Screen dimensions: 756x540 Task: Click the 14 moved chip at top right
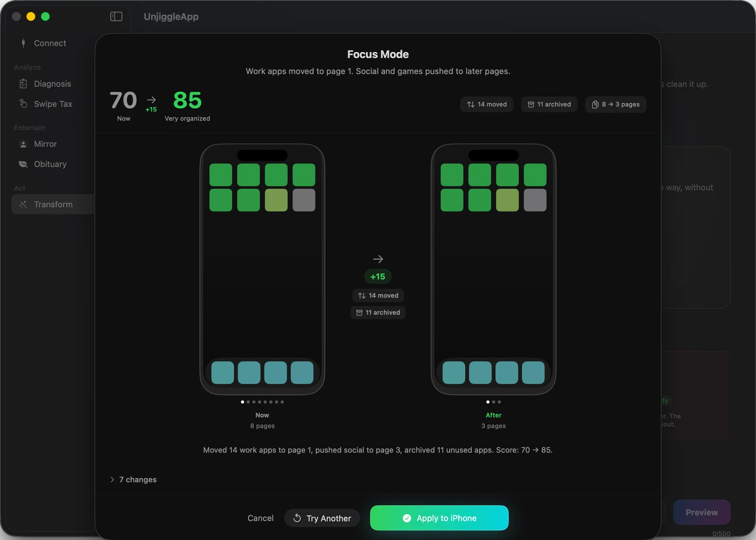coord(487,104)
